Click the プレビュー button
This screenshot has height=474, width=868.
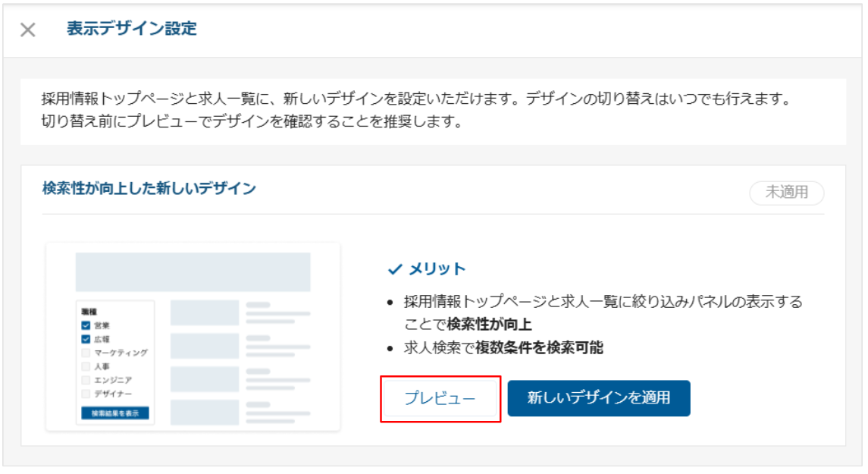440,398
